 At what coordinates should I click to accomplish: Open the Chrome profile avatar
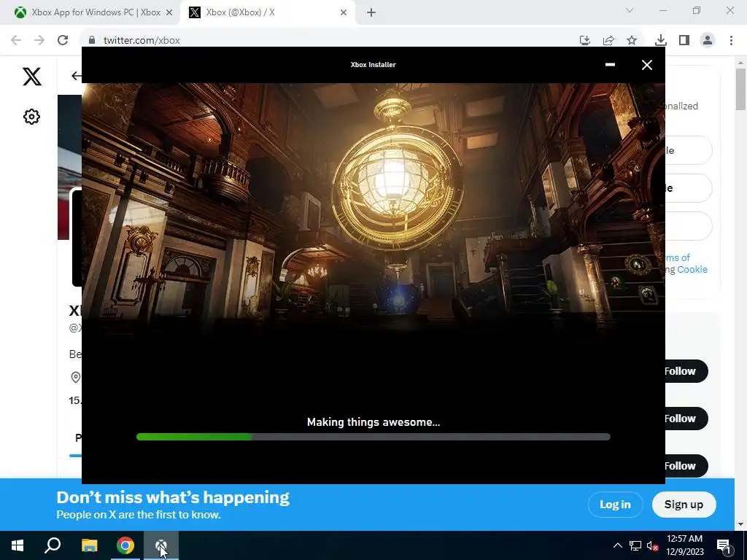[708, 40]
